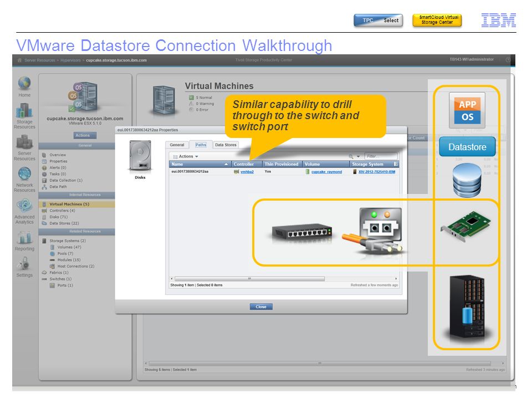The height and width of the screenshot is (399, 532).
Task: Select Overview in the General section
Action: click(x=58, y=155)
